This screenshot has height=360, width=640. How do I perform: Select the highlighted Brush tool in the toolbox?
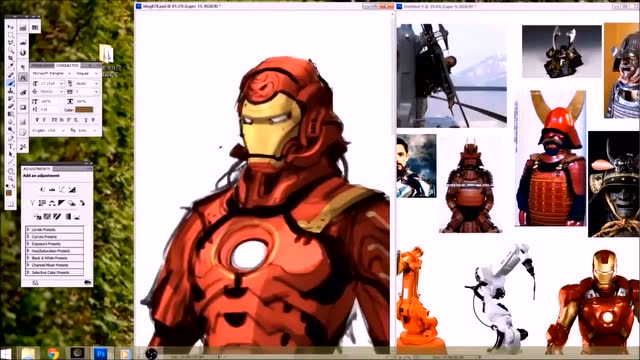(11, 83)
